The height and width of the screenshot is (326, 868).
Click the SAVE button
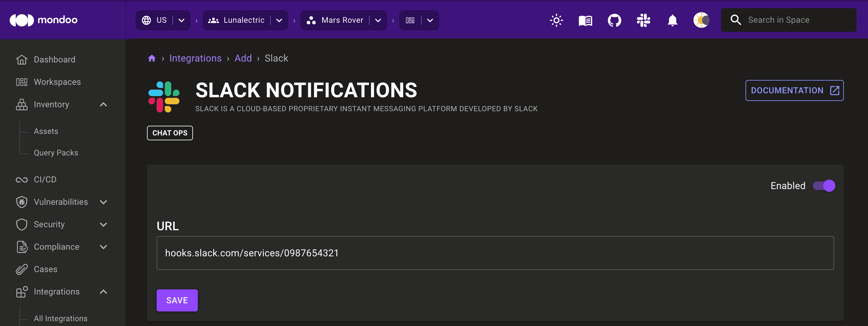pos(177,300)
